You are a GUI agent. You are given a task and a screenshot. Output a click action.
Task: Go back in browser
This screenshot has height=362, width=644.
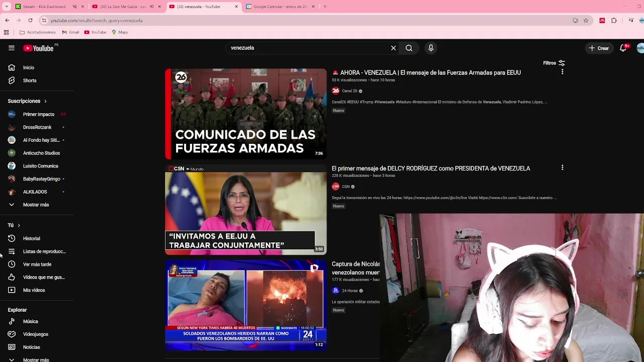coord(7,20)
